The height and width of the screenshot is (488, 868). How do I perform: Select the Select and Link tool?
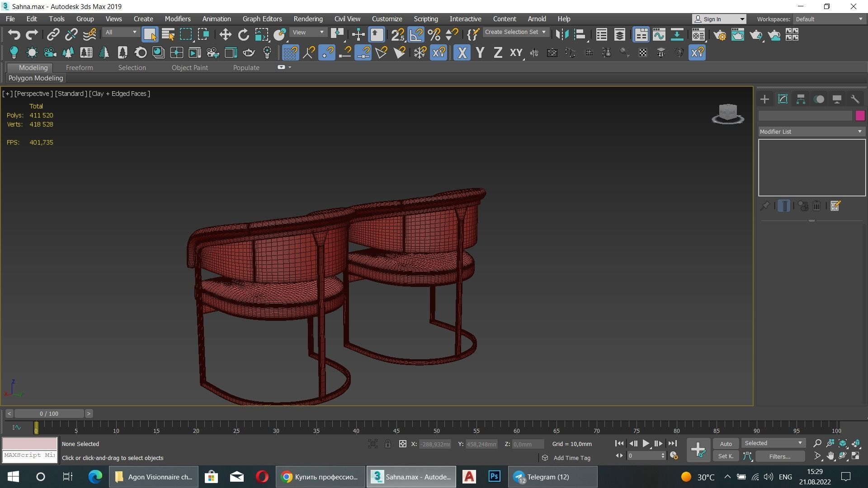pyautogui.click(x=53, y=35)
